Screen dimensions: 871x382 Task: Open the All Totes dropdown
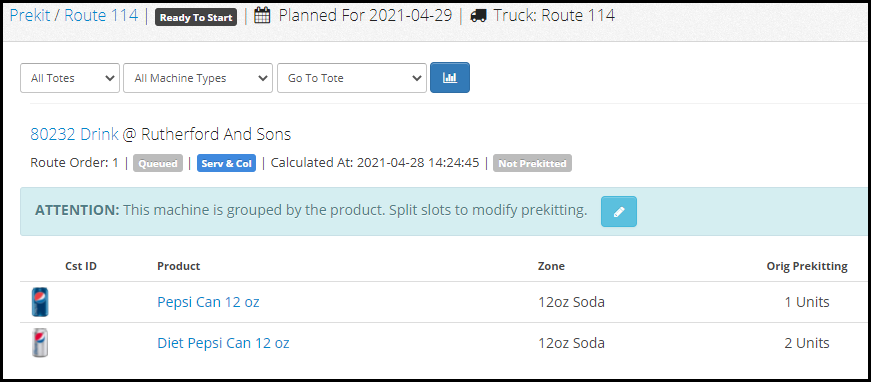click(70, 78)
